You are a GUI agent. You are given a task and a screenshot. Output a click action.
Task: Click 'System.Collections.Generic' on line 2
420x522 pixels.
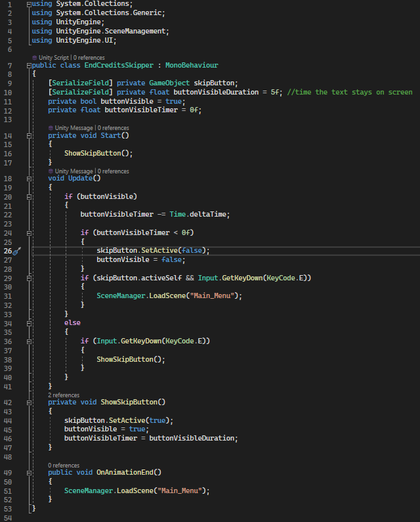[108, 12]
